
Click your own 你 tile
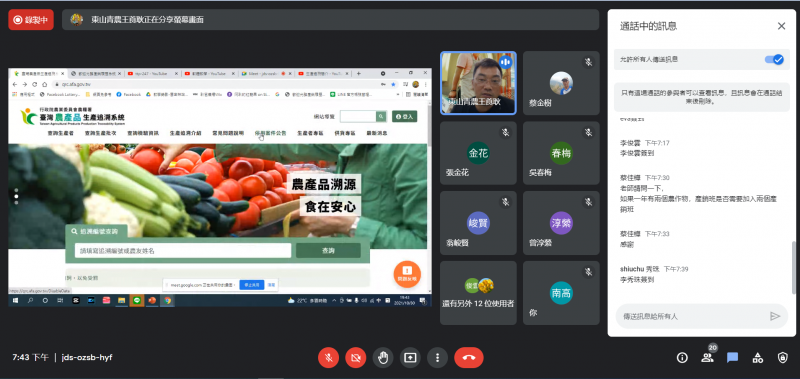coord(561,293)
